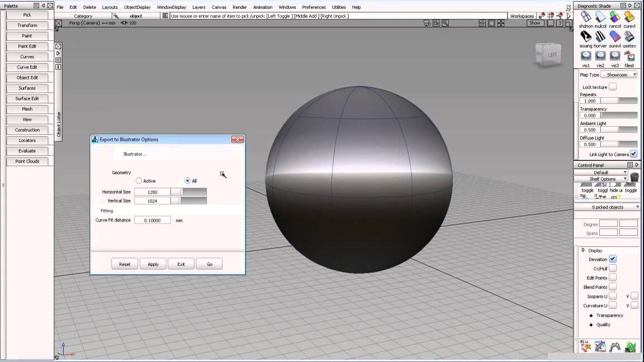
Task: Uncheck the Deviation display checkbox
Action: pos(612,259)
